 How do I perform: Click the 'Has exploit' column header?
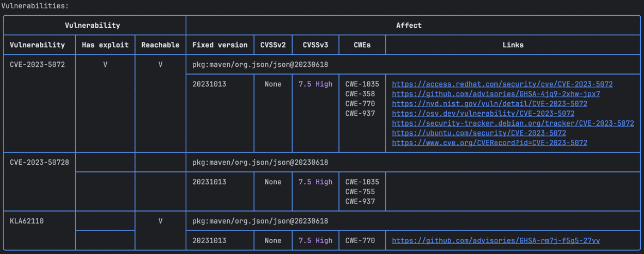tap(105, 45)
